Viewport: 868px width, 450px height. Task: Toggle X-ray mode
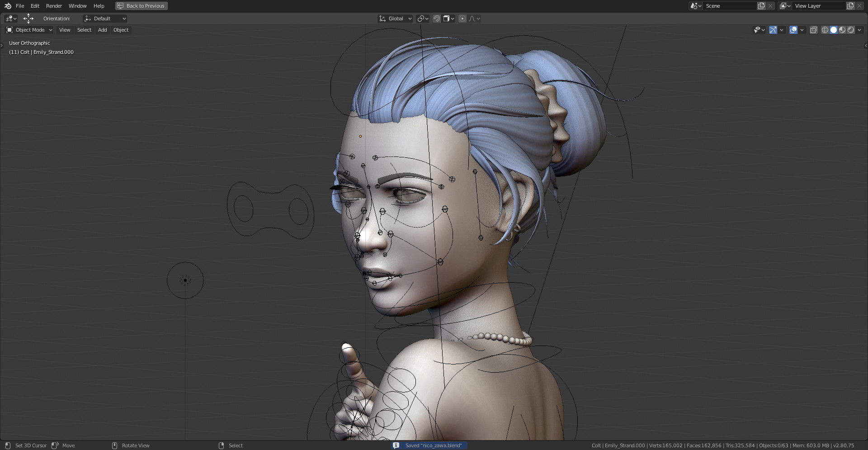pos(813,30)
